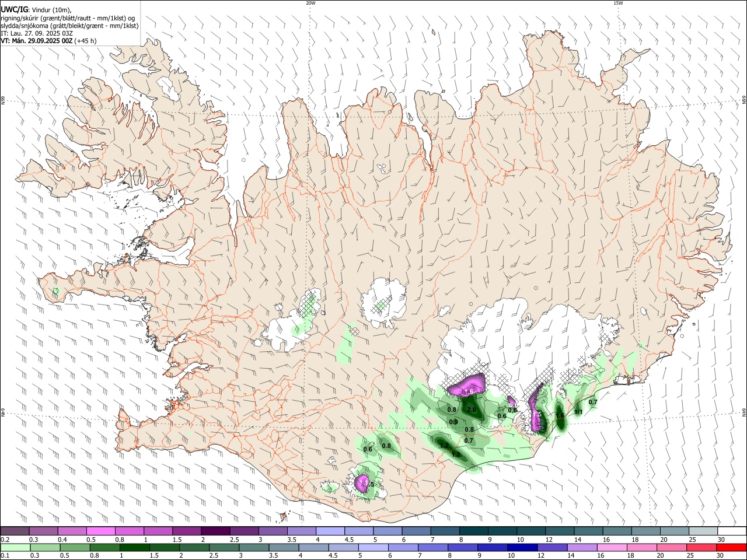Click the 'rigning/skúrir (grænt/blátt/rautt' legend description line

pos(67,18)
